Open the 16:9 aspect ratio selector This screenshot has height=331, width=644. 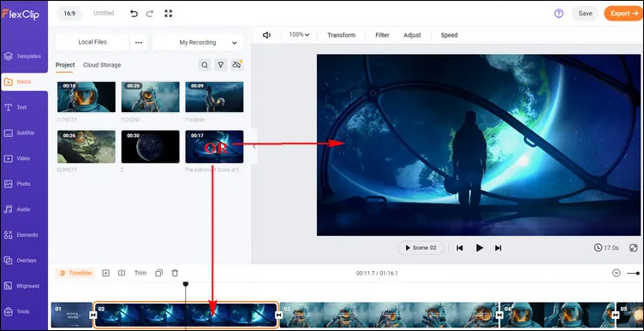pos(69,14)
